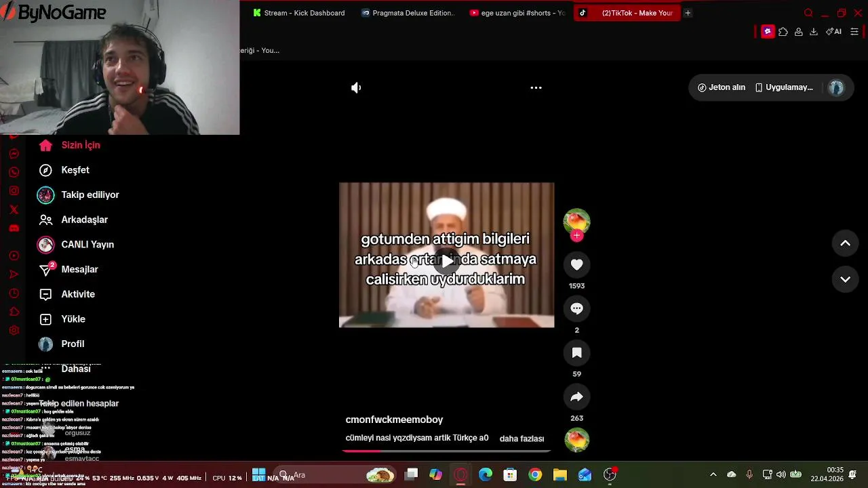Viewport: 868px width, 488px height.
Task: Open history clock in browser's left sidebar
Action: click(14, 293)
